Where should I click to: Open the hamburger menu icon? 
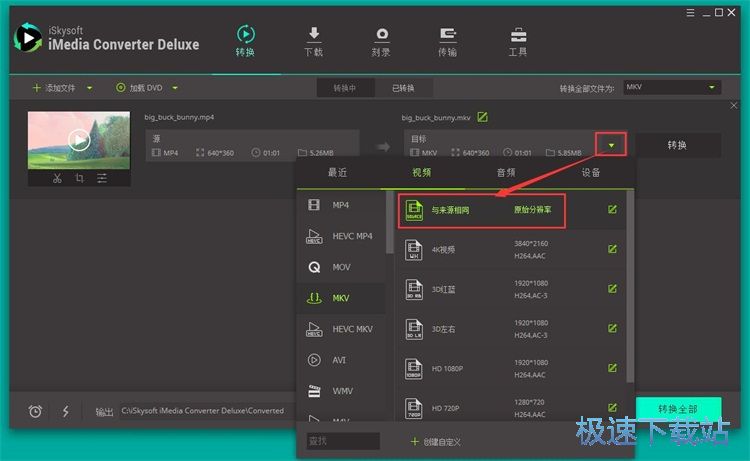pyautogui.click(x=690, y=13)
